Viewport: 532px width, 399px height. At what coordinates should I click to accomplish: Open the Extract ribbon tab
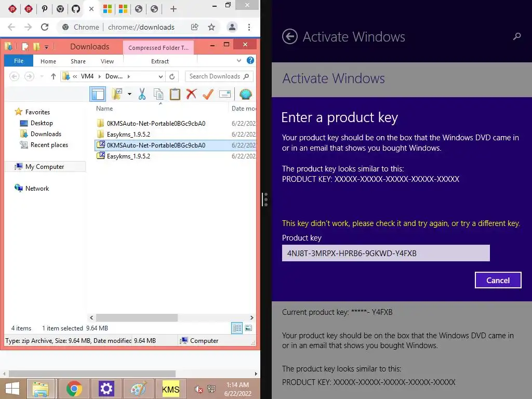point(160,61)
